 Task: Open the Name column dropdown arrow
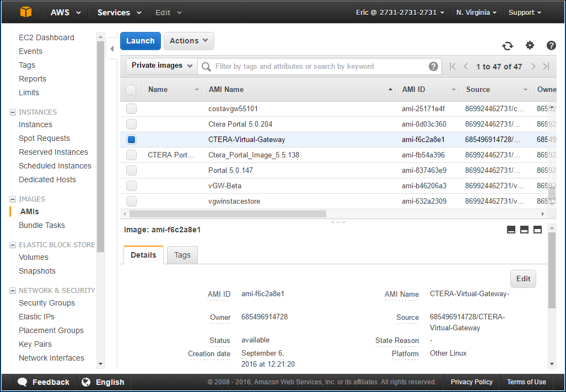tap(197, 89)
